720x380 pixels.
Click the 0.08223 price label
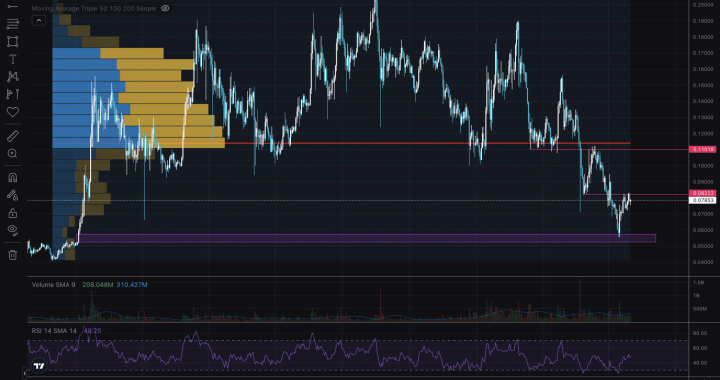[703, 193]
